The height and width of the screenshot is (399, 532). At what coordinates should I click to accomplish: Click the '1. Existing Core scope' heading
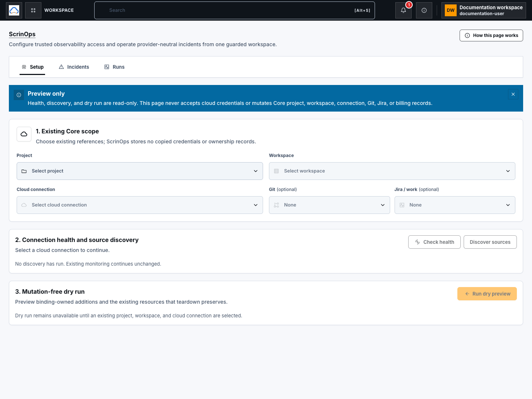(x=67, y=131)
